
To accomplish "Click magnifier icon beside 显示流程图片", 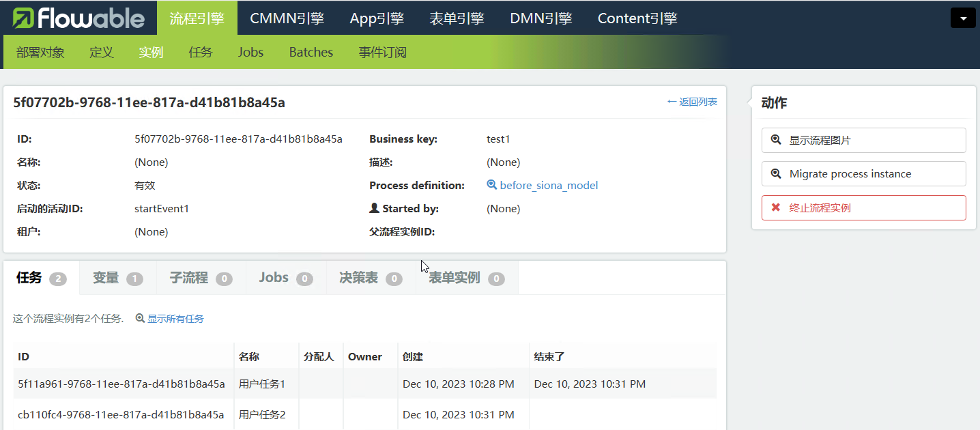I will tap(776, 140).
